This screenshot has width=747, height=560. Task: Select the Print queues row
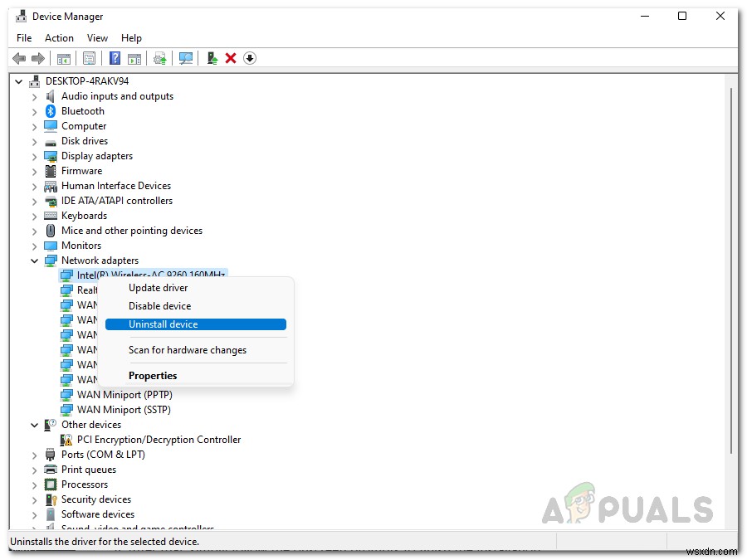click(x=89, y=470)
